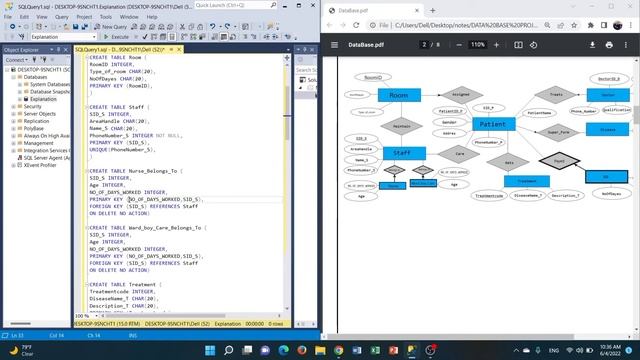Expand the Security tree node
640x360 pixels.
(x=13, y=107)
